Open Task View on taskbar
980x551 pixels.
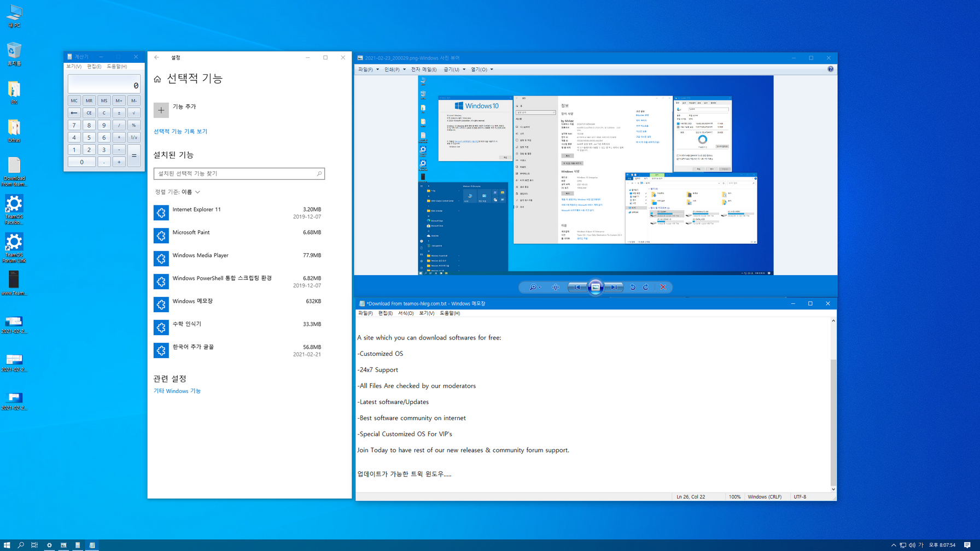point(34,545)
